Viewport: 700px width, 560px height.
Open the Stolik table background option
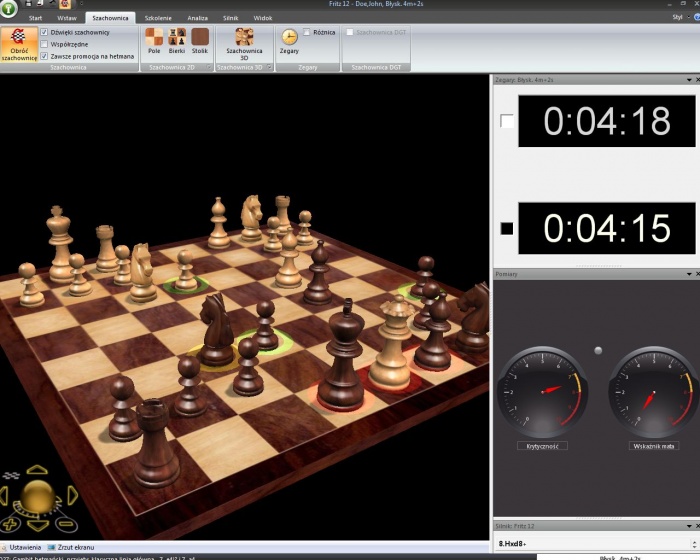200,41
